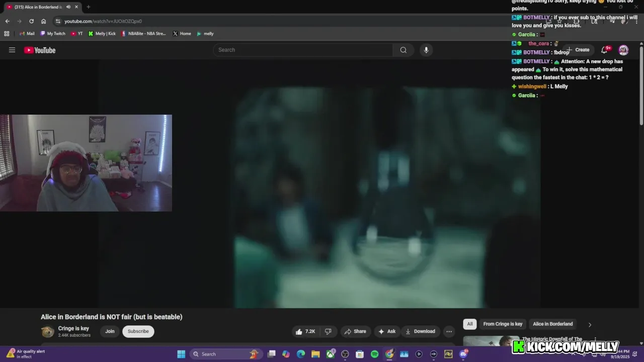Viewport: 644px width, 362px height.
Task: Click the browser address bar URL
Action: click(103, 21)
